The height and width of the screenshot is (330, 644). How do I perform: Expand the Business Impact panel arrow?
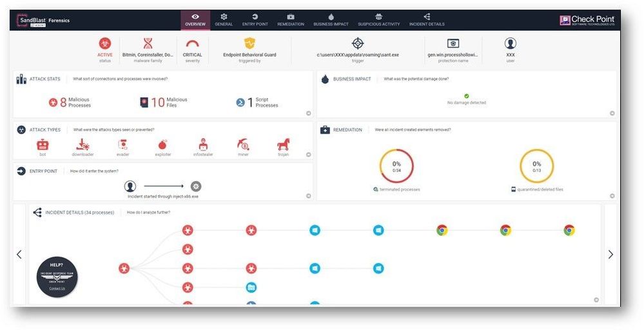click(612, 113)
